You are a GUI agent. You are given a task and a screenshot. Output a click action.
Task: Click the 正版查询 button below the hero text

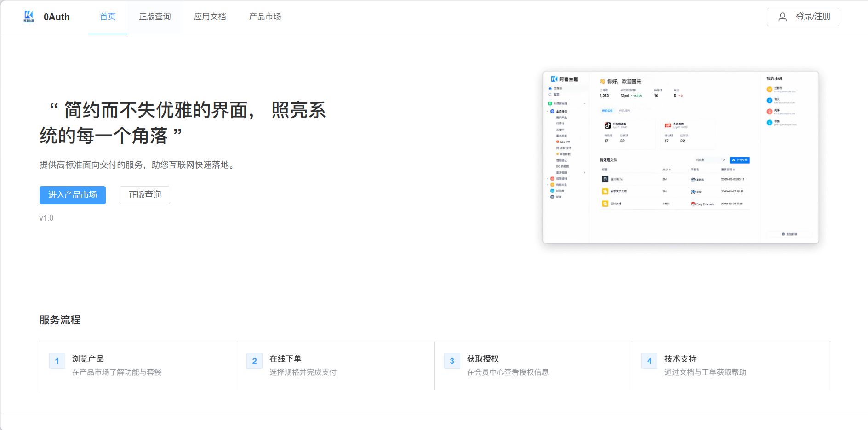145,195
